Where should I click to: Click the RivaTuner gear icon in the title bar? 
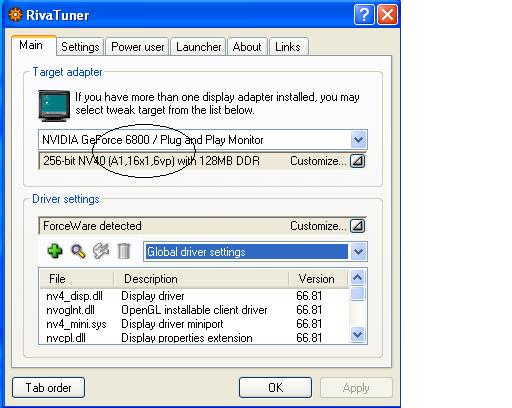(x=15, y=15)
